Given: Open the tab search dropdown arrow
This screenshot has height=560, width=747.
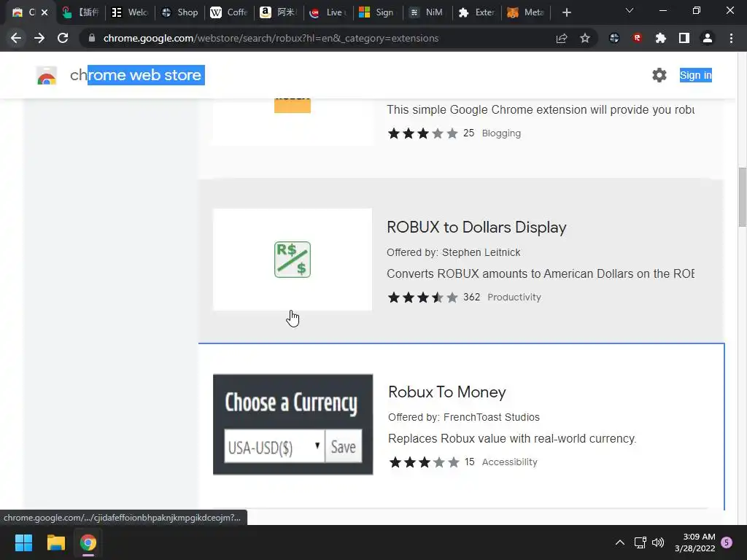Looking at the screenshot, I should [630, 10].
